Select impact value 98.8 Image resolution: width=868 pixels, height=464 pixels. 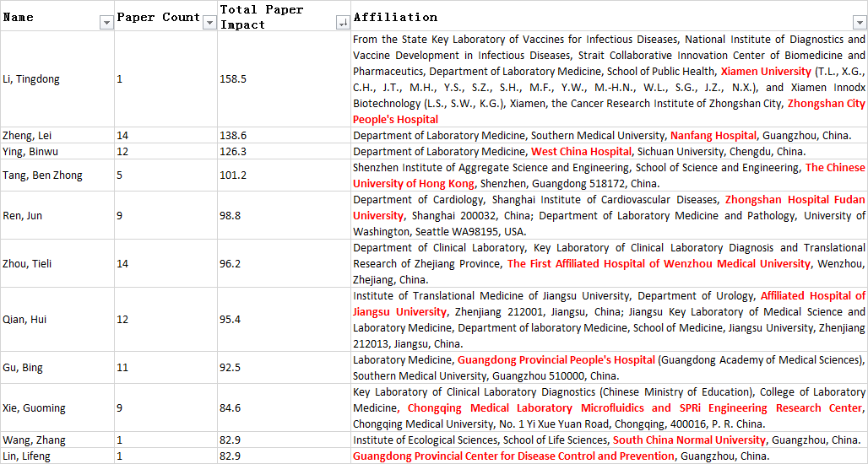pyautogui.click(x=284, y=216)
